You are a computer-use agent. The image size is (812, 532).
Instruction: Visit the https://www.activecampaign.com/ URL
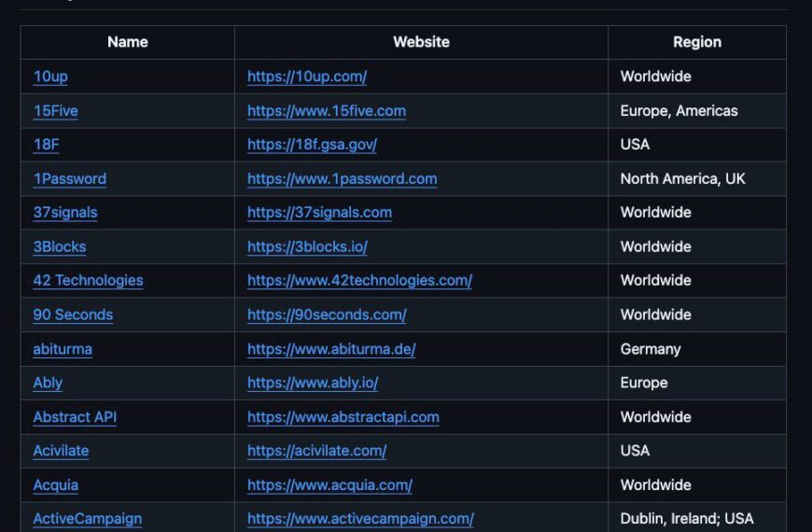pos(360,519)
